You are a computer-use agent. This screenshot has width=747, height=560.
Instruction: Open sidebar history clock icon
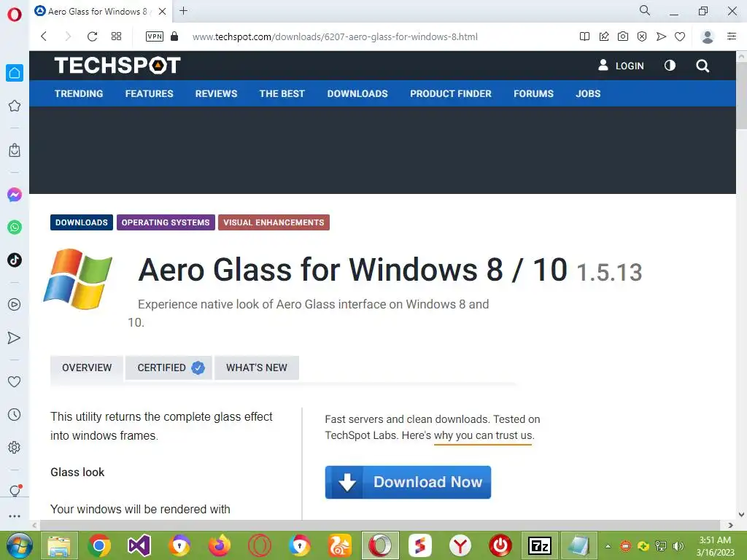(x=15, y=414)
